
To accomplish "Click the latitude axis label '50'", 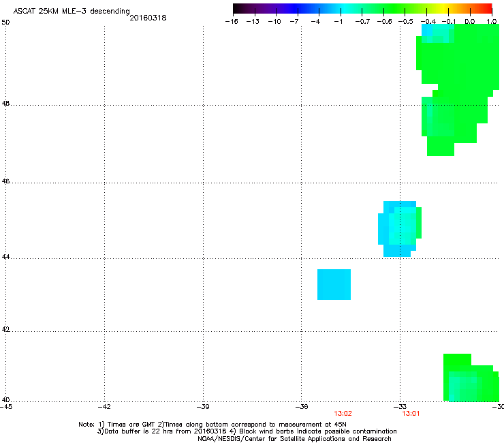I will point(5,22).
